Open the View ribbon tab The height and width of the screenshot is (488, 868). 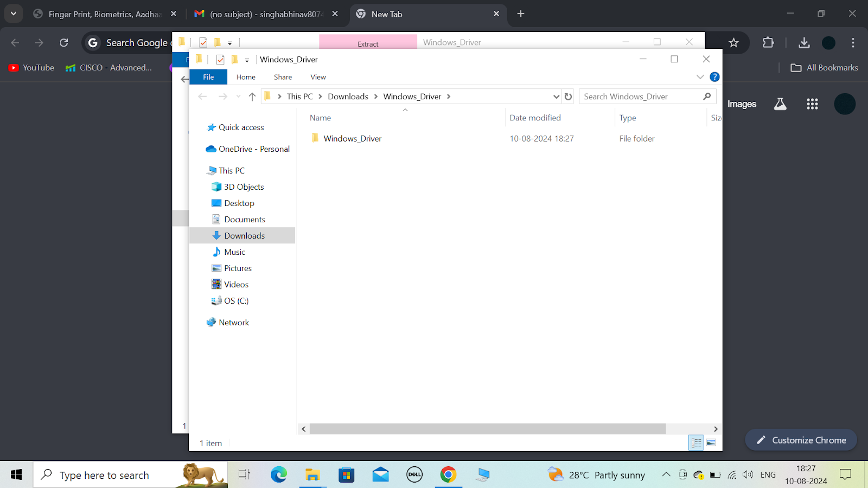tap(318, 77)
